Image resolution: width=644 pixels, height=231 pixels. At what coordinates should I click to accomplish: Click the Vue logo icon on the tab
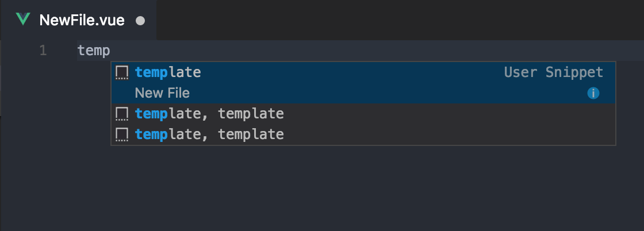coord(23,20)
